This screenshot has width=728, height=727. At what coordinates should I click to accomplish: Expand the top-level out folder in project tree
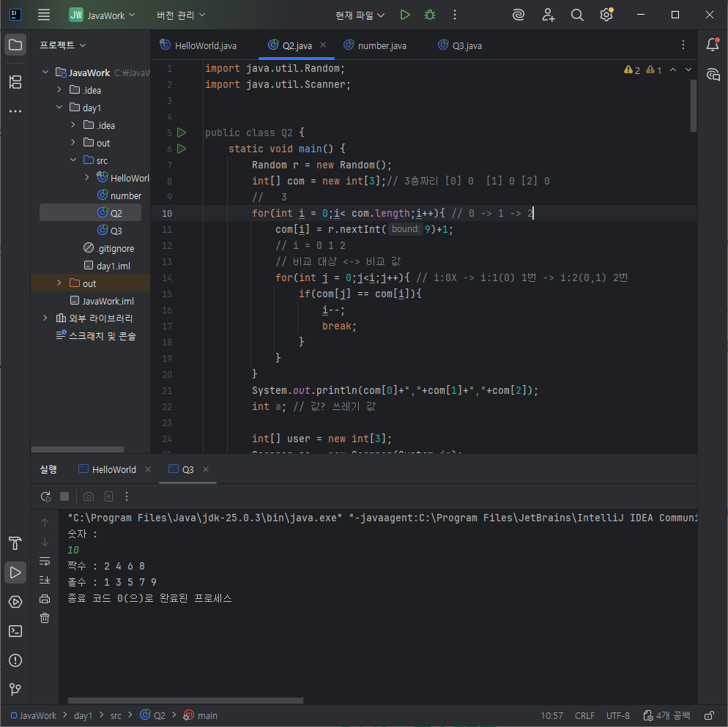coord(59,283)
